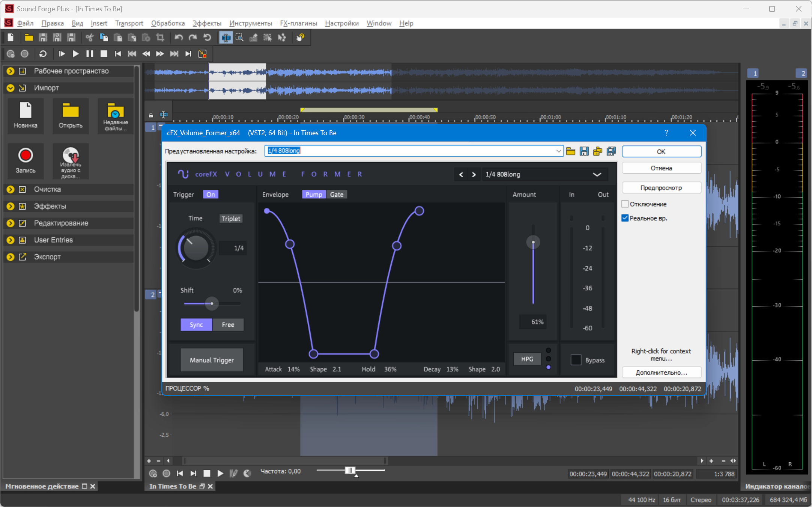Click the Открыть folder icon in Импорт

71,116
